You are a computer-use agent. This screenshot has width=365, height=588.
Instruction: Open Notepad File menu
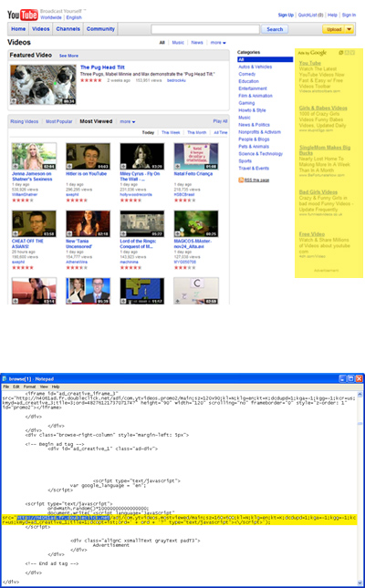[5, 387]
